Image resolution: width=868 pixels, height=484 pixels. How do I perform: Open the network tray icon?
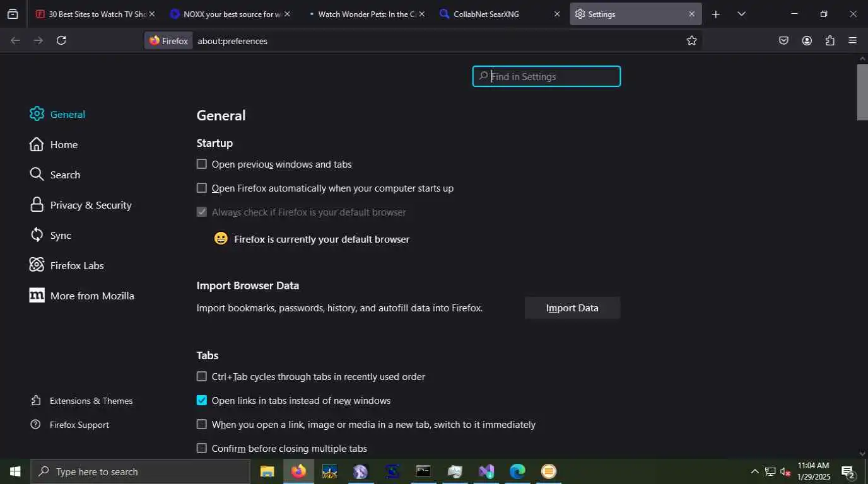pos(770,471)
